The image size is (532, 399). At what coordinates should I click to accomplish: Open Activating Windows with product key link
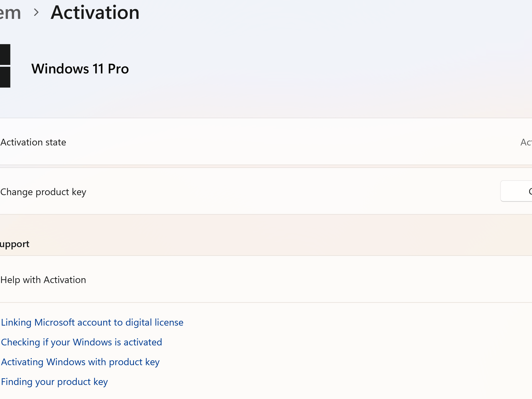[x=80, y=362]
